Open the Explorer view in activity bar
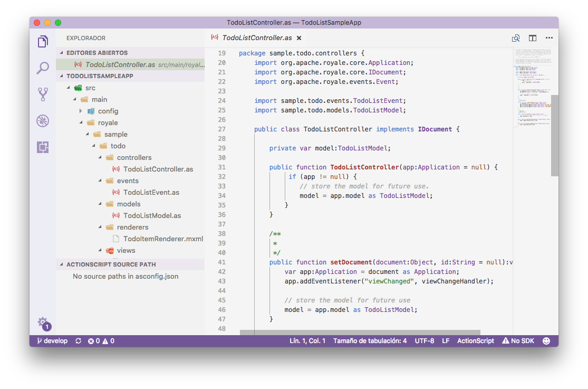588x389 pixels. click(x=43, y=42)
